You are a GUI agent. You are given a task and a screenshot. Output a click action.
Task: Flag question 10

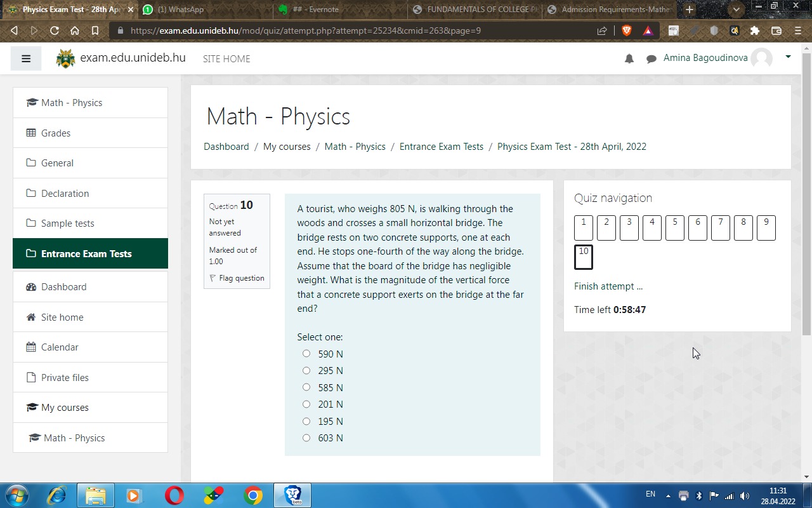coord(237,278)
